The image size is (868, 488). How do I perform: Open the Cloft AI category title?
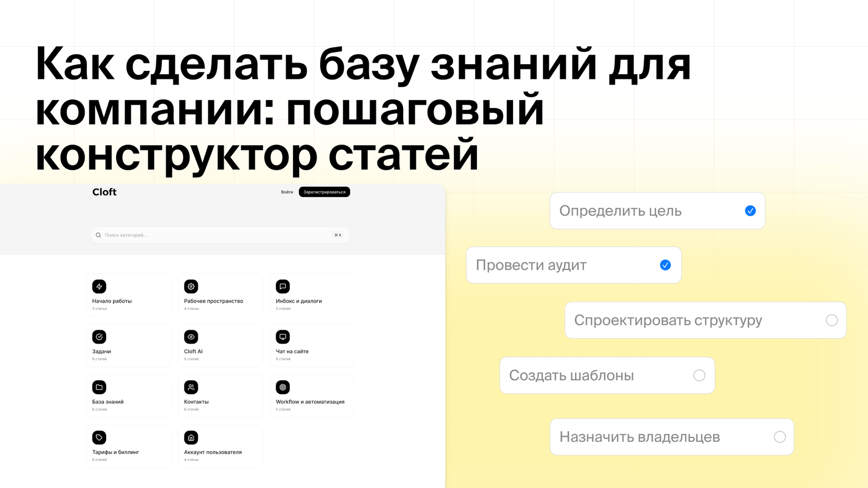tap(193, 351)
